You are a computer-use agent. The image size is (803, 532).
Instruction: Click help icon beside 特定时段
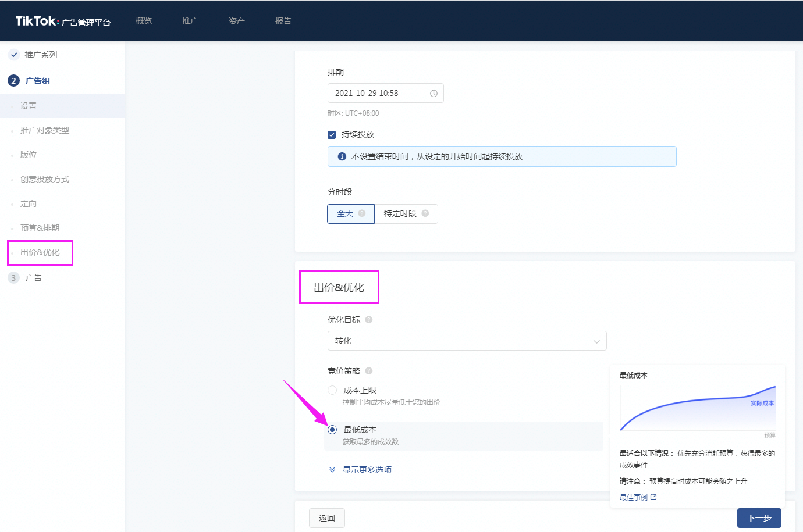point(425,213)
